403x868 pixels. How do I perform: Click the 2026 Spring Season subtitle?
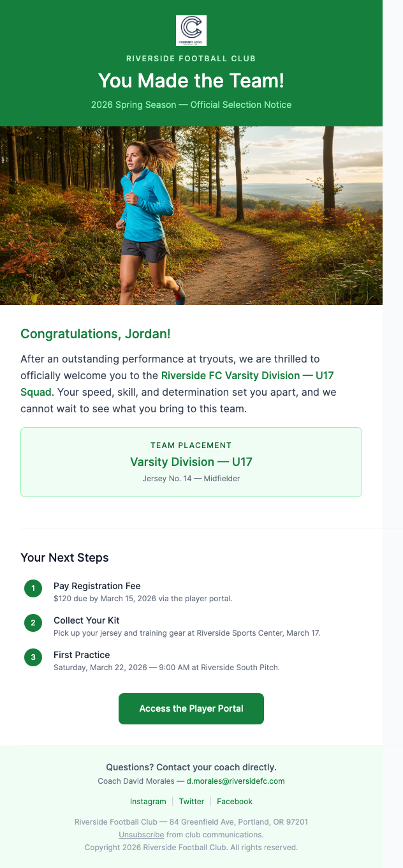click(x=191, y=105)
